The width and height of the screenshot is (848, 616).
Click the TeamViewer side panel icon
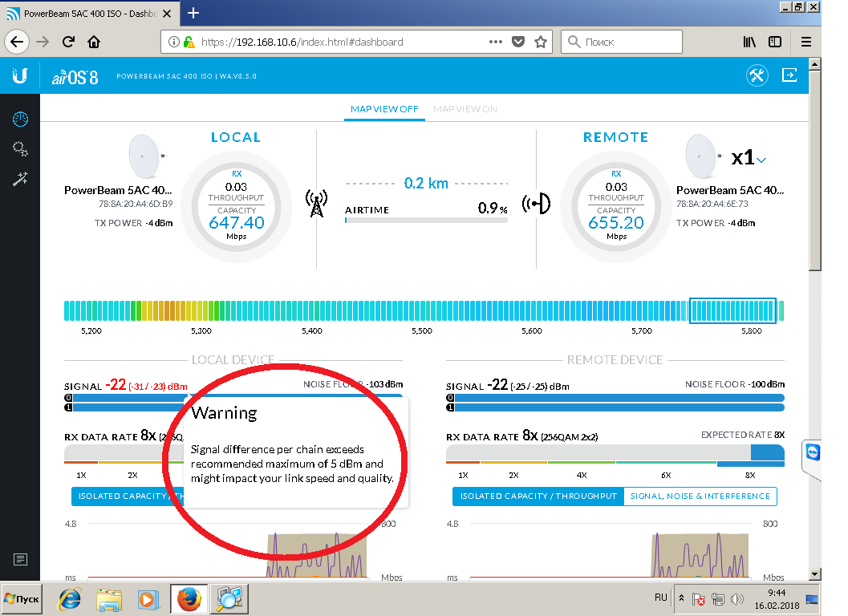(x=813, y=452)
